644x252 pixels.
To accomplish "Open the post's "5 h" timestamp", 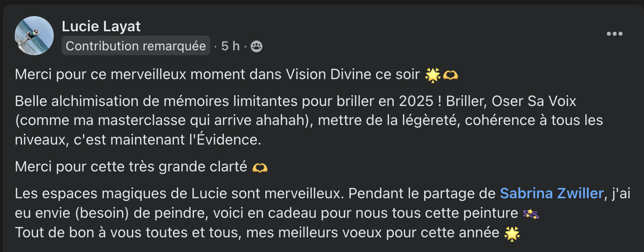I will pos(231,46).
